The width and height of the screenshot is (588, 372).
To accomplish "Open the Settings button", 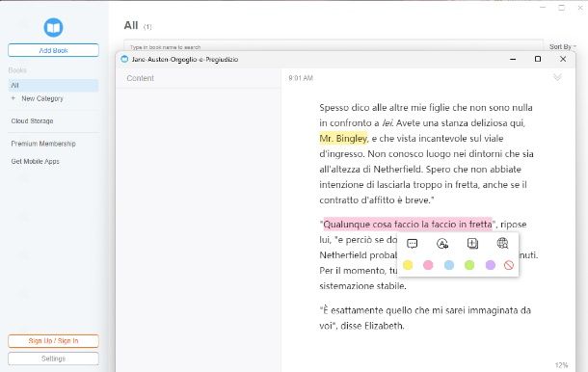I will (x=53, y=359).
